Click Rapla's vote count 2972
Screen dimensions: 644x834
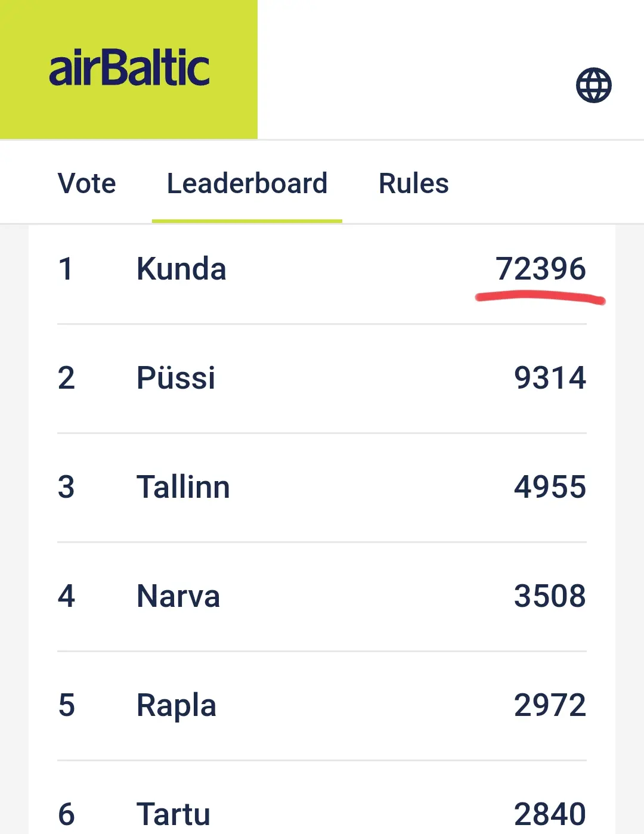point(550,705)
